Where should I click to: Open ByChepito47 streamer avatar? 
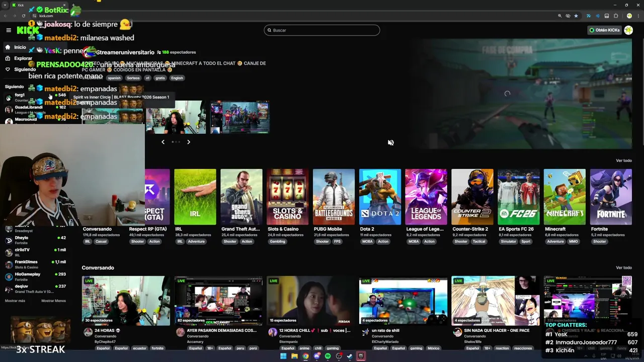click(88, 332)
